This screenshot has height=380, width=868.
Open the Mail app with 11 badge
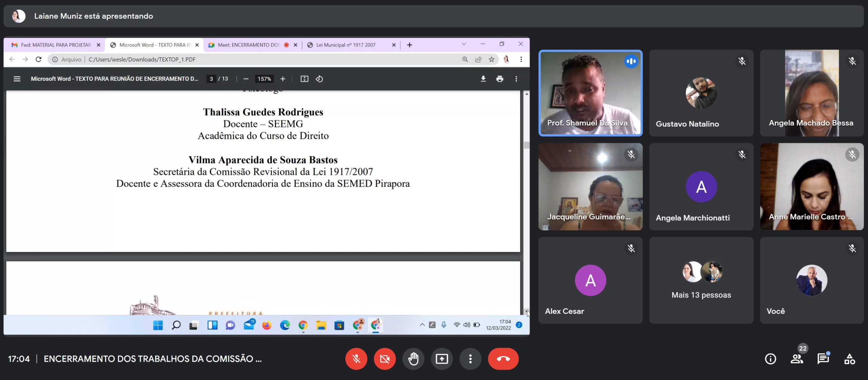pyautogui.click(x=249, y=325)
